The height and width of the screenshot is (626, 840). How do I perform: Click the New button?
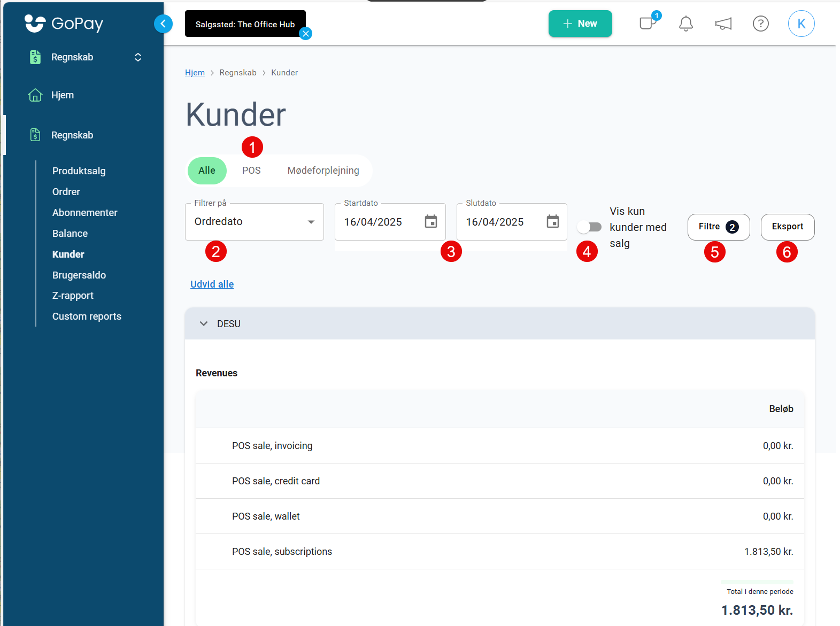(580, 24)
